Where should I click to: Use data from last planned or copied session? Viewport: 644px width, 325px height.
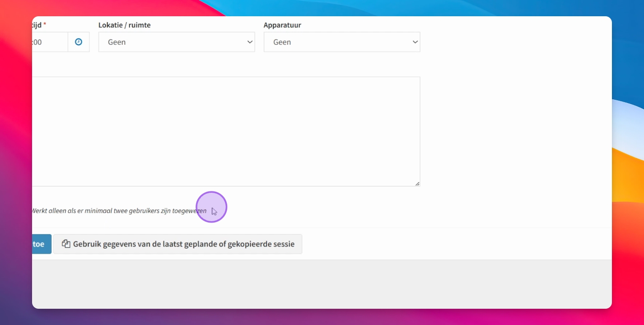click(177, 244)
